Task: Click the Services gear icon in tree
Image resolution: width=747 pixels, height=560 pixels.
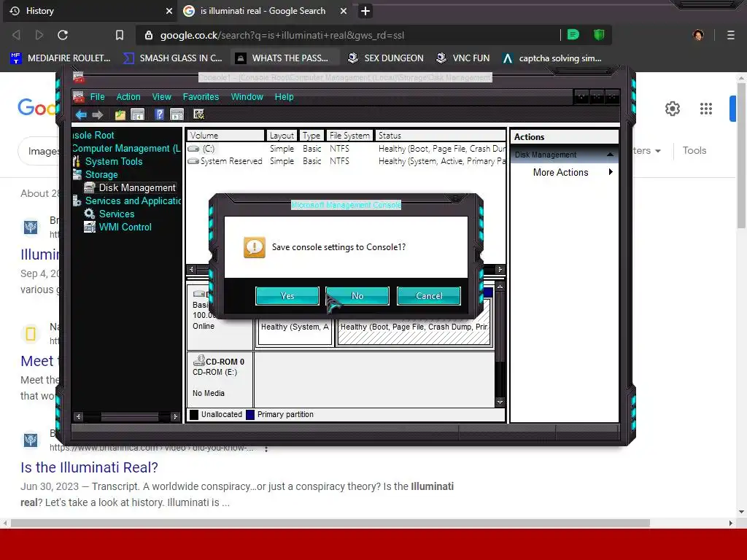Action: [90, 214]
